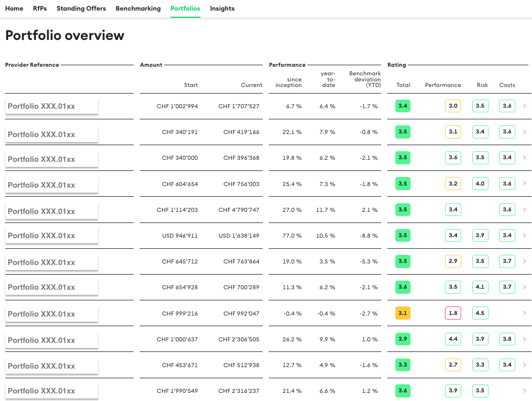
Task: Open details chevron for CHF 992'047 portfolio row
Action: point(524,313)
